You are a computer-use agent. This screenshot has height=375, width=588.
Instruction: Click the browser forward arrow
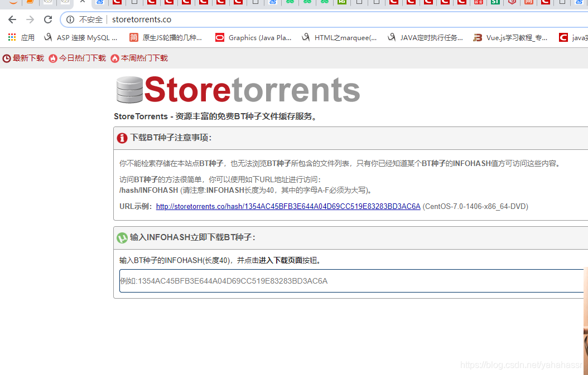tap(30, 20)
